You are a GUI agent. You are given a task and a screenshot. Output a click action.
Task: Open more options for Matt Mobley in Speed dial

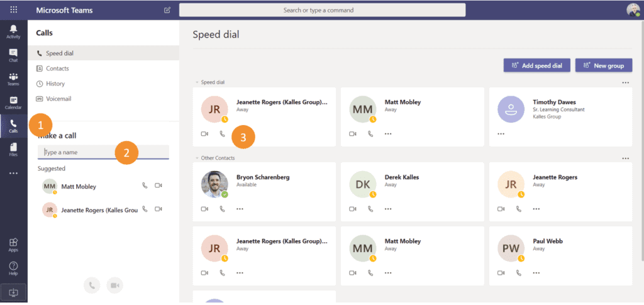point(388,134)
